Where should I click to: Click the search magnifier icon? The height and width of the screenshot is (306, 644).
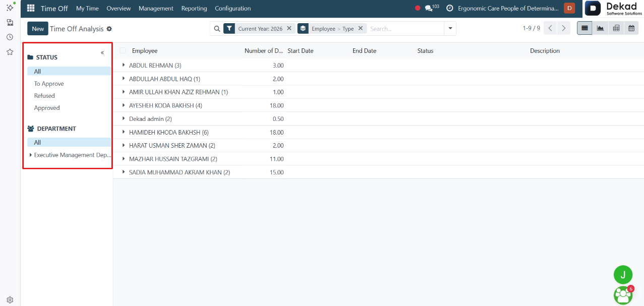pos(217,29)
